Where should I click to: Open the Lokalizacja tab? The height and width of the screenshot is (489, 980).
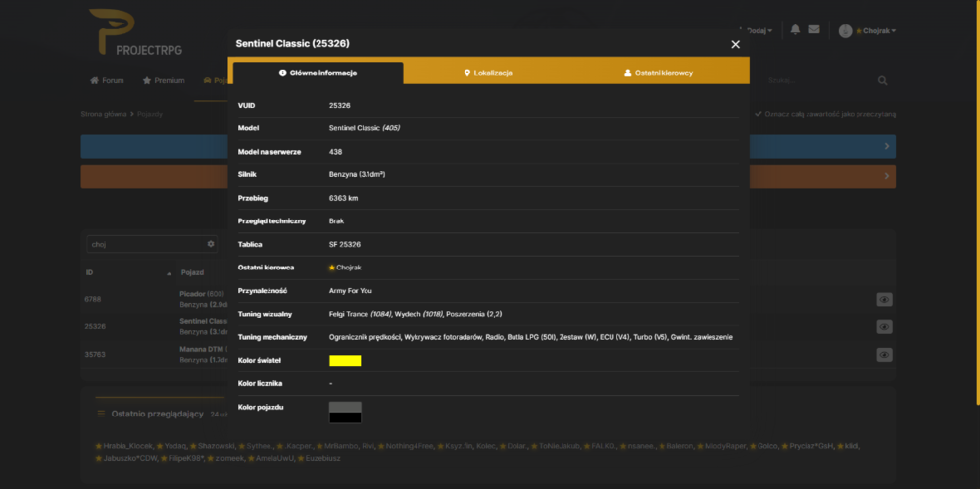click(x=489, y=73)
